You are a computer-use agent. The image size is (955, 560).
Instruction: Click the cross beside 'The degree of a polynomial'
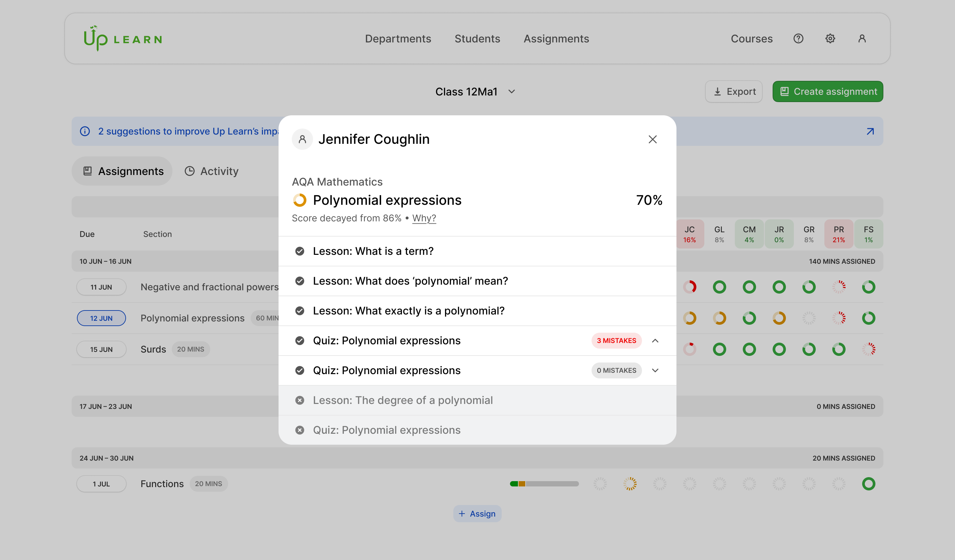[x=300, y=400]
